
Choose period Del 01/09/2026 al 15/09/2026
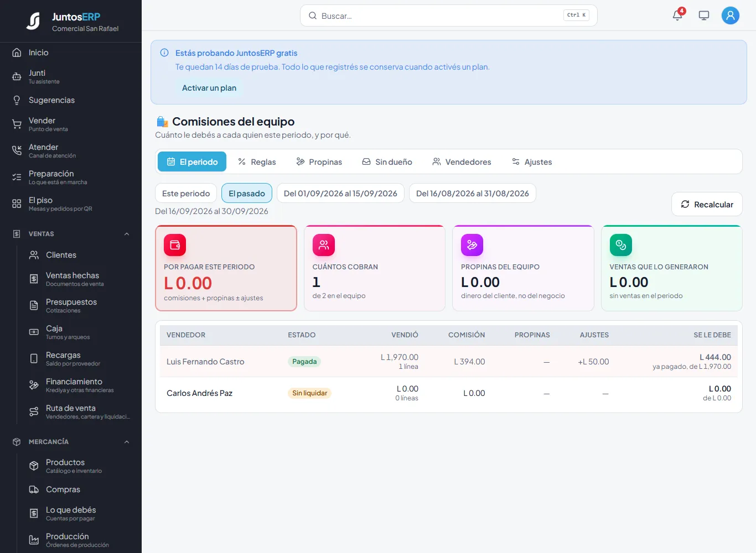340,194
